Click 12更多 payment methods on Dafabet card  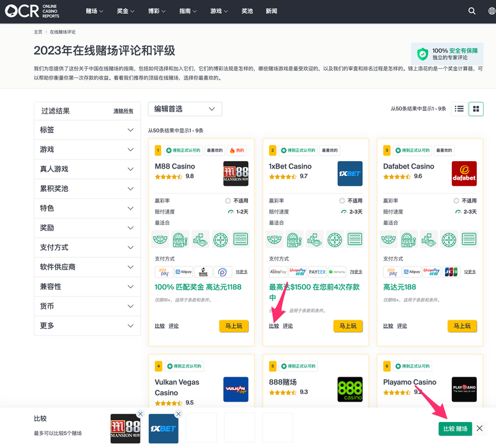[x=470, y=272]
